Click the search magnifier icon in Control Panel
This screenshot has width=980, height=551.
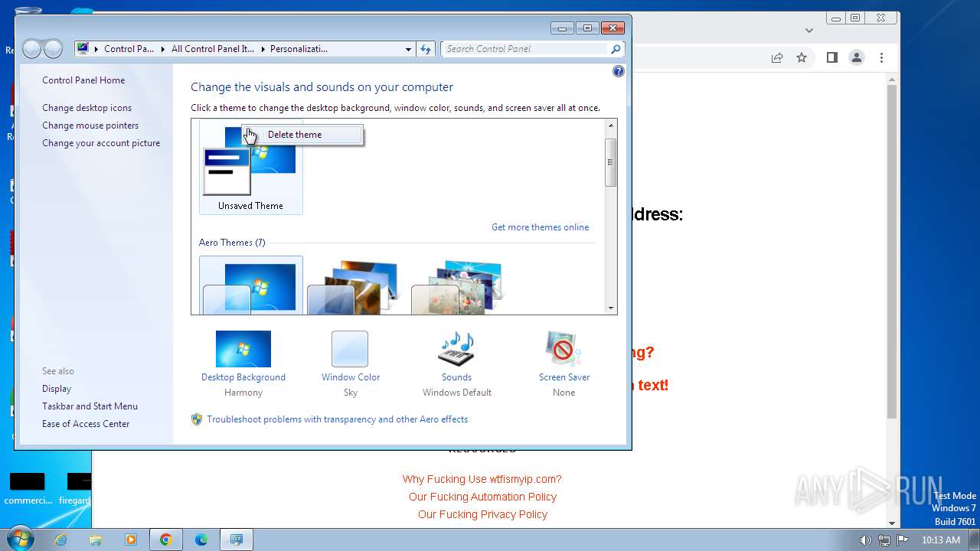[x=616, y=49]
